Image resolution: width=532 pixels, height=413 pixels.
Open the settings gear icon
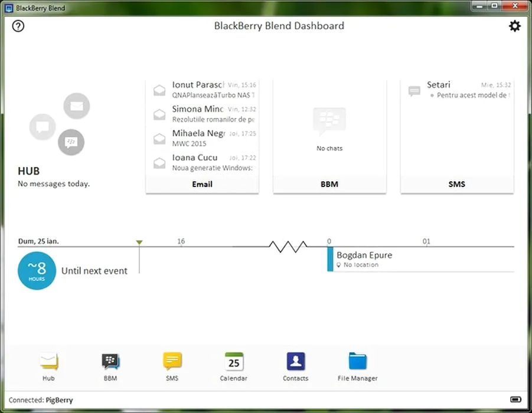click(515, 26)
